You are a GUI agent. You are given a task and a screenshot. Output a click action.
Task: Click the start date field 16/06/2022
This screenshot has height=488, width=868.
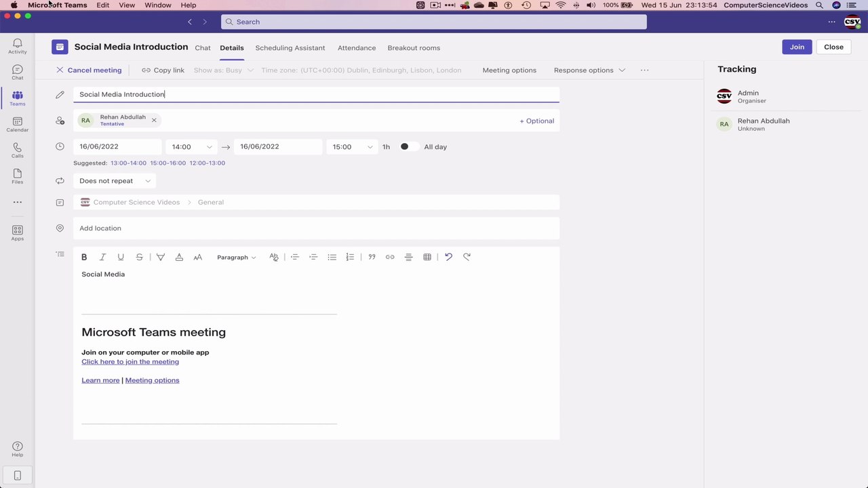[x=117, y=146]
